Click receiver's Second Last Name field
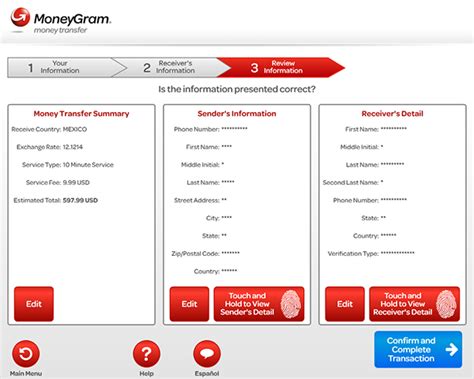Screen dimensions: 474x379 (x=353, y=182)
